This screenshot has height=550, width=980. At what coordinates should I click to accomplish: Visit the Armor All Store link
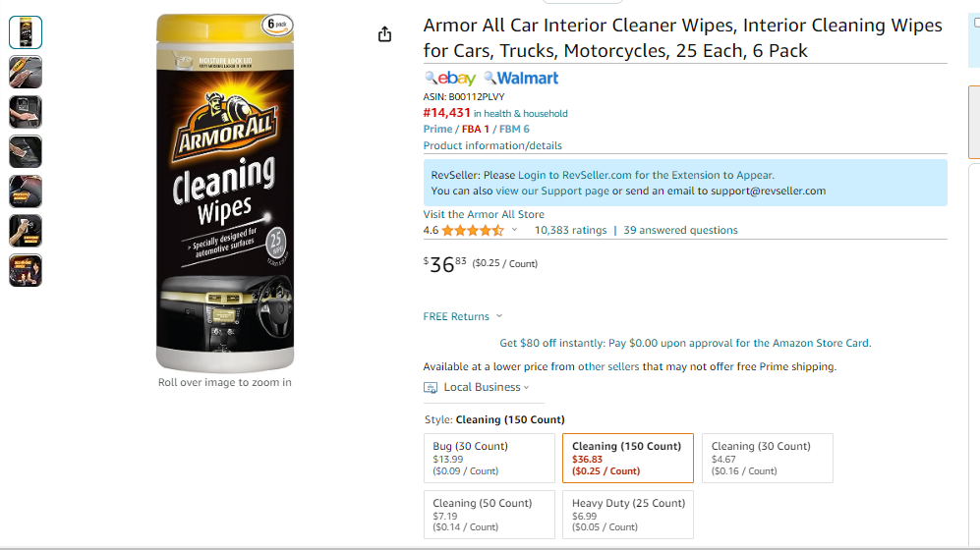(x=484, y=214)
